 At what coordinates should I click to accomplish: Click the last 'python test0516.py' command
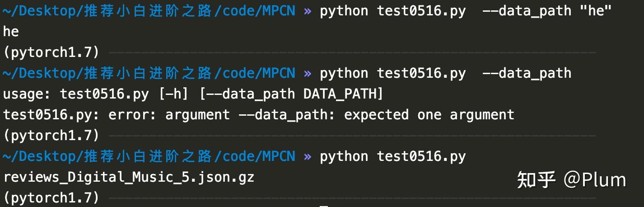click(x=393, y=157)
